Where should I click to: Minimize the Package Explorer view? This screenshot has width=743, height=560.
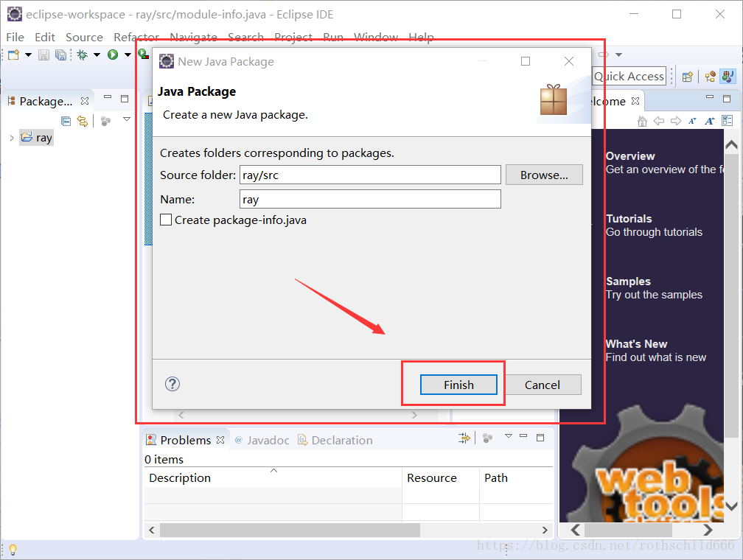(108, 97)
